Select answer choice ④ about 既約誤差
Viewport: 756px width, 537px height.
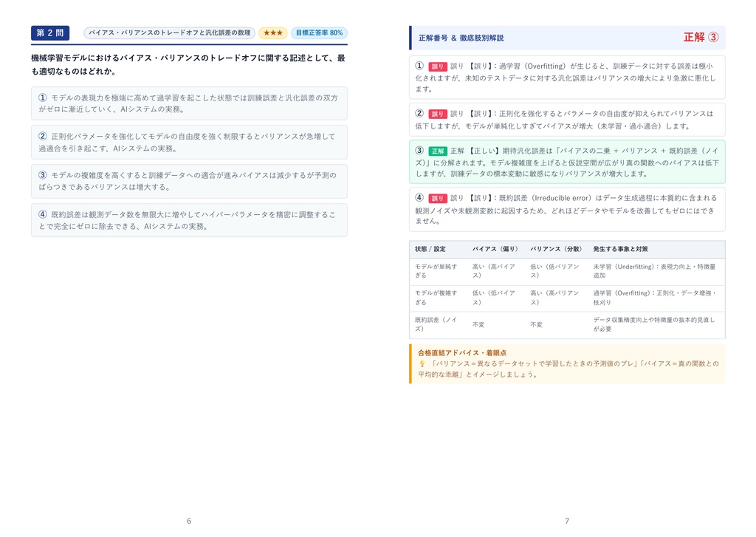coord(189,220)
